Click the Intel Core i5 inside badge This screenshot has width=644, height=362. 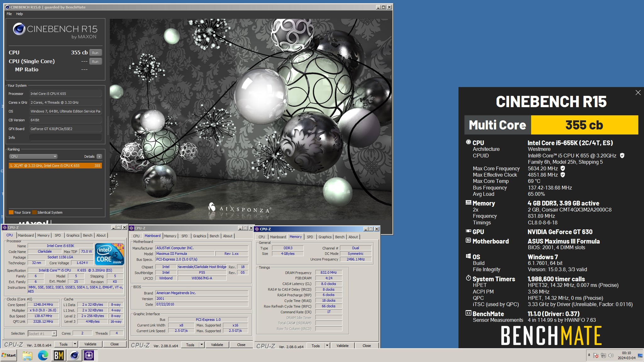click(x=109, y=254)
